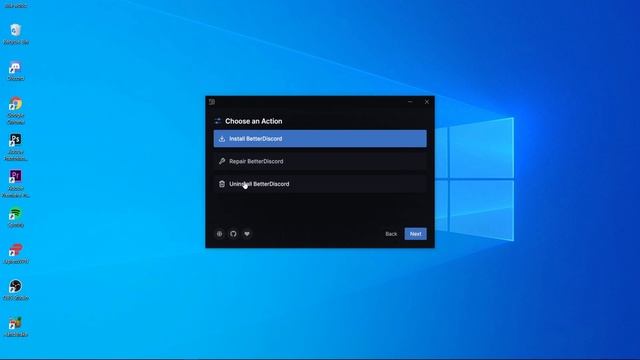Close the BetterDiscord installer window

[x=427, y=102]
